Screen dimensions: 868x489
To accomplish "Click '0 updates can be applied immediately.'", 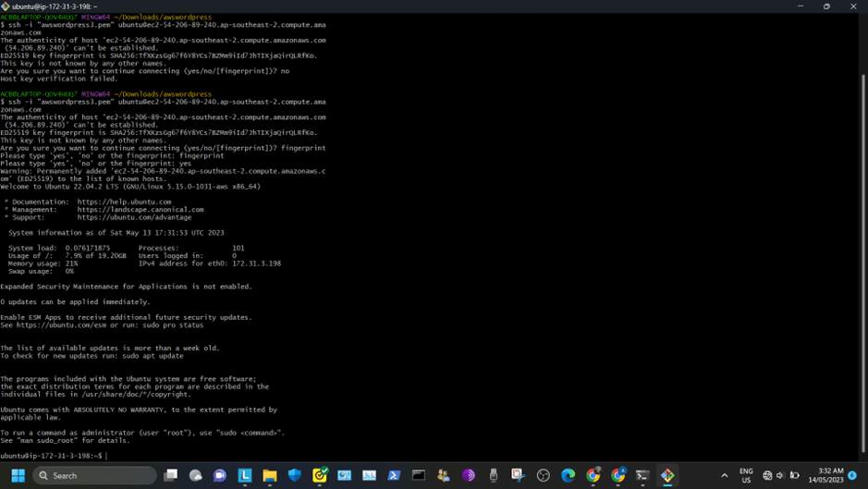I will coord(75,302).
